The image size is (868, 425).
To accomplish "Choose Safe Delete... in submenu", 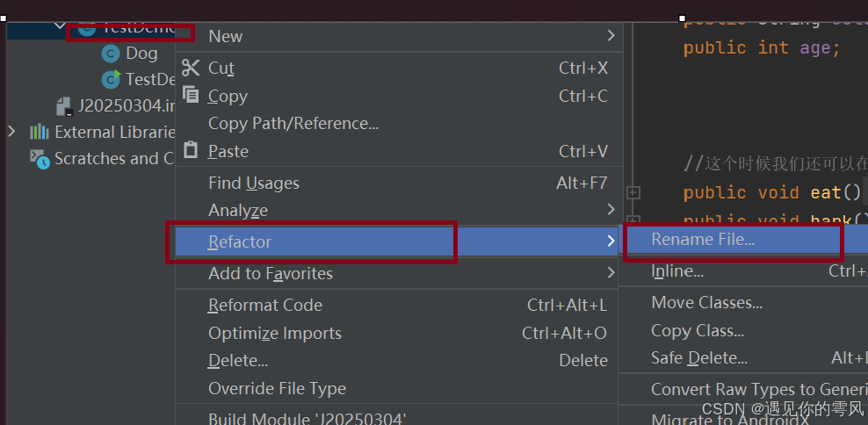I will point(699,358).
